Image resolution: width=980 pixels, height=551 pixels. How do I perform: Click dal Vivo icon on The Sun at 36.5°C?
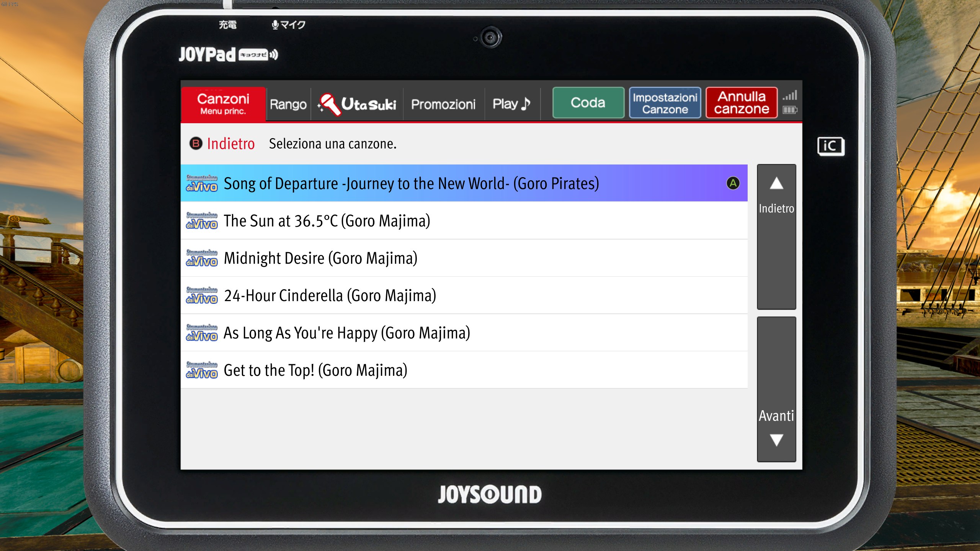click(x=202, y=221)
